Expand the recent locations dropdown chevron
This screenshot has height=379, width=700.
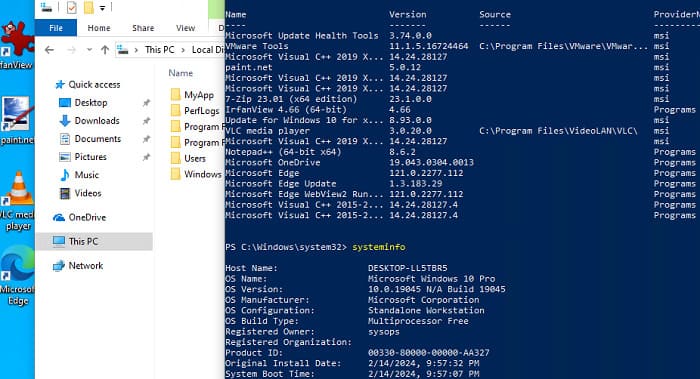pyautogui.click(x=89, y=50)
